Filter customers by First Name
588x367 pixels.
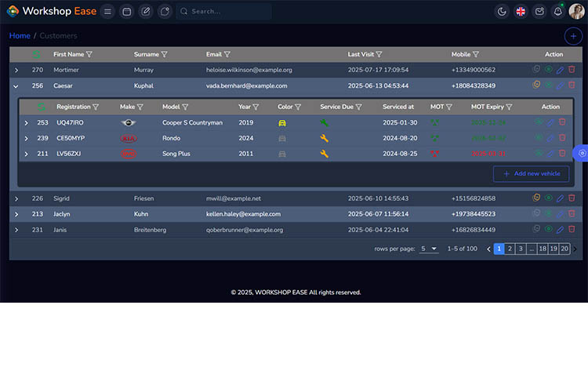click(x=89, y=54)
